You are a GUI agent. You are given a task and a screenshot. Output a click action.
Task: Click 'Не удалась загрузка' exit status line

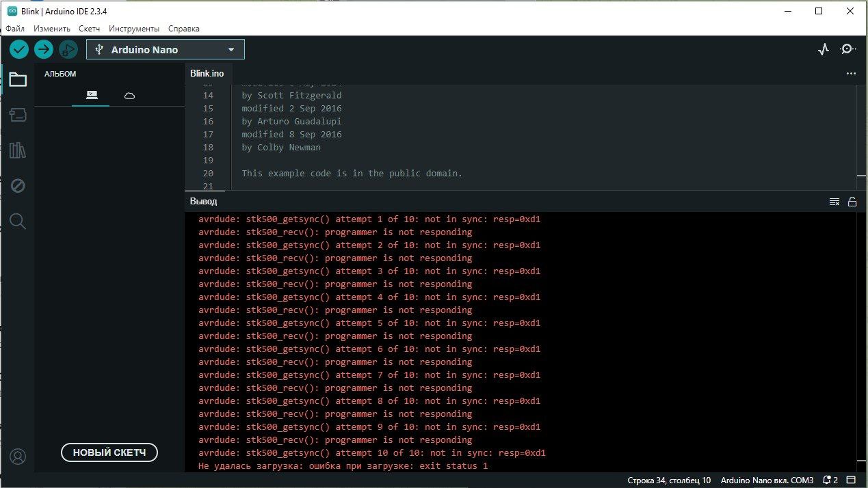pyautogui.click(x=343, y=466)
